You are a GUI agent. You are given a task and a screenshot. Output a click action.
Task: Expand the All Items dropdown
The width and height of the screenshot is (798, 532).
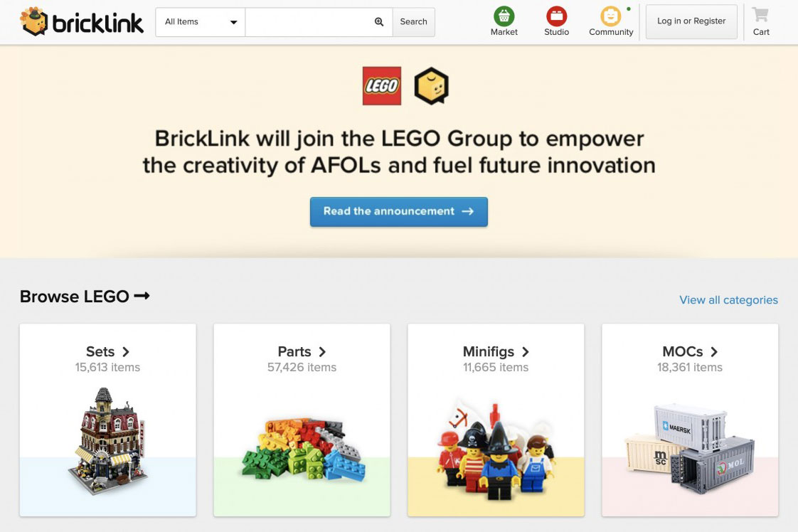coord(201,22)
